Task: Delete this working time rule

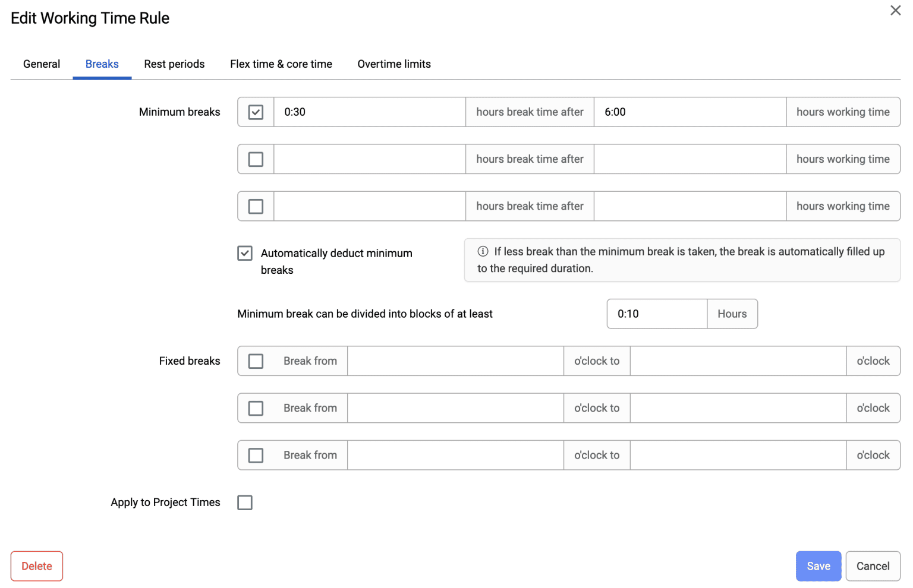Action: pyautogui.click(x=36, y=565)
